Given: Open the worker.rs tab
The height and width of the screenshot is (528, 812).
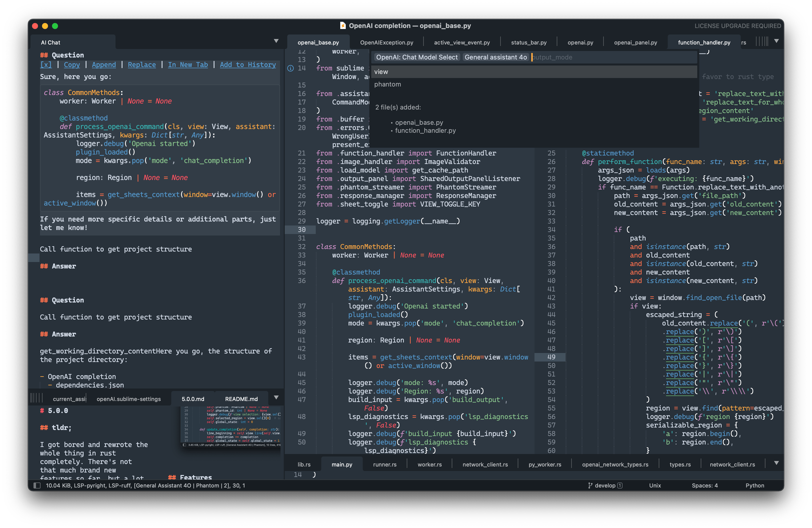Looking at the screenshot, I should tap(429, 464).
